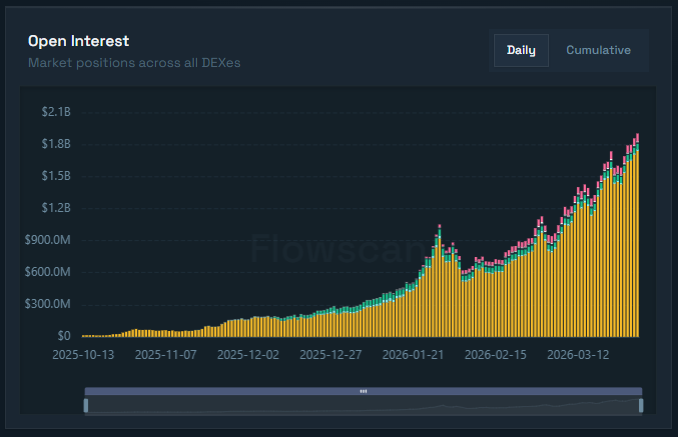Click the 2025-12-02 date axis label
Image resolution: width=678 pixels, height=437 pixels.
(248, 354)
